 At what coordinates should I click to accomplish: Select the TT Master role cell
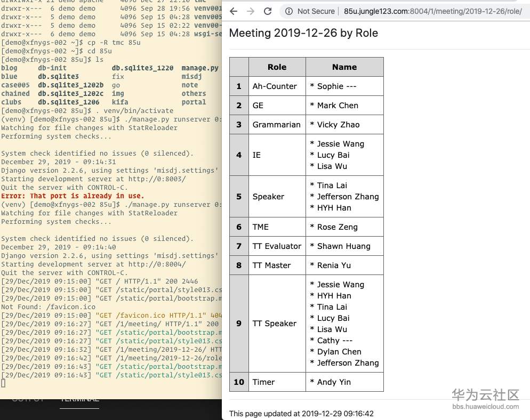coord(277,265)
